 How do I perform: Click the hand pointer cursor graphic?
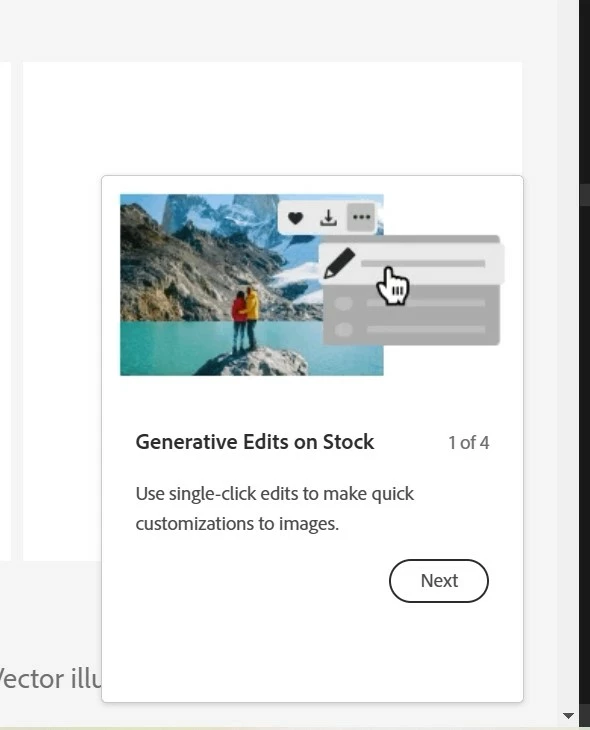coord(393,286)
